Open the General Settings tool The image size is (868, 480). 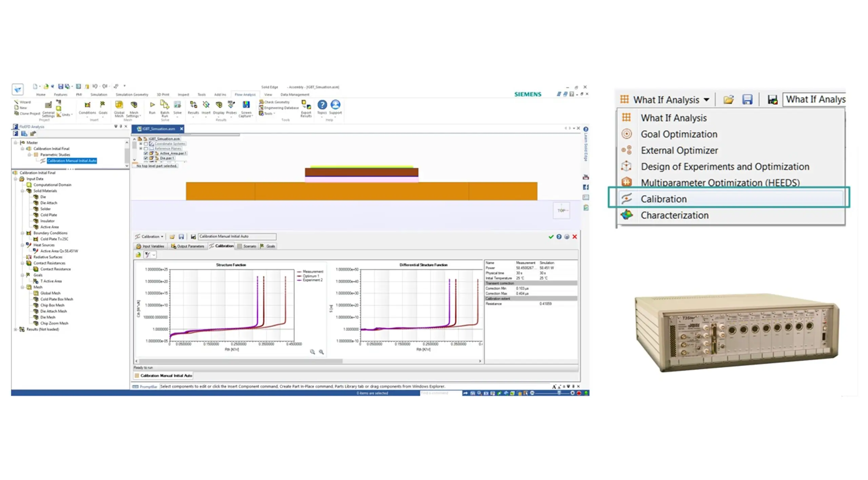[48, 109]
